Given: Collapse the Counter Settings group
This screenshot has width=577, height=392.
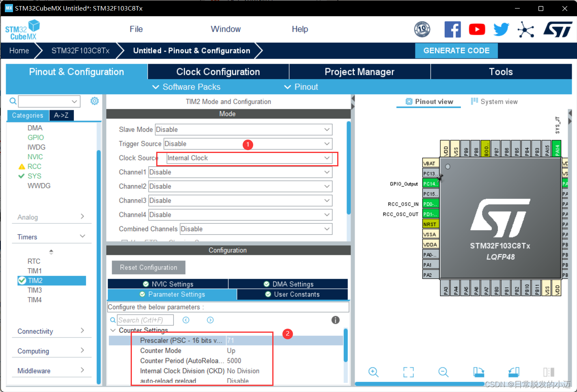Looking at the screenshot, I should click(113, 330).
